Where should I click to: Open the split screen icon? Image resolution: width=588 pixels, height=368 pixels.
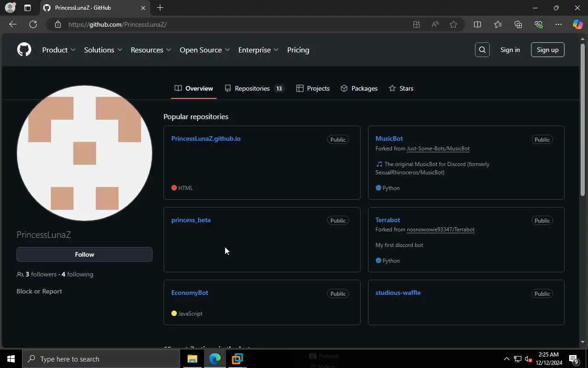(x=477, y=24)
